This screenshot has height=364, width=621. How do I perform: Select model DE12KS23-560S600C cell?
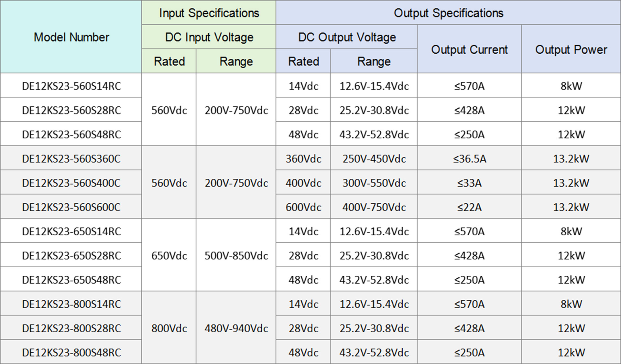pyautogui.click(x=71, y=207)
